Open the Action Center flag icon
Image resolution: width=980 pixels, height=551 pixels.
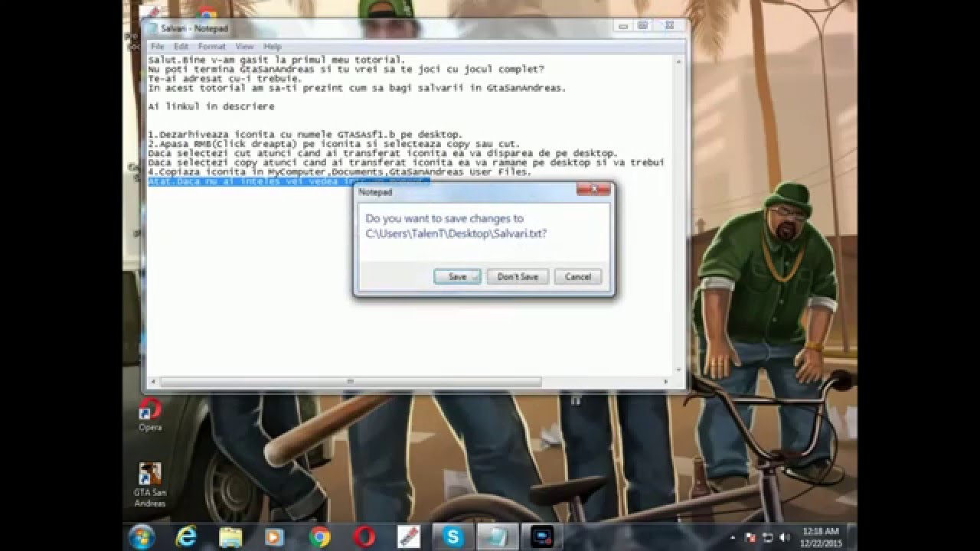pos(750,537)
